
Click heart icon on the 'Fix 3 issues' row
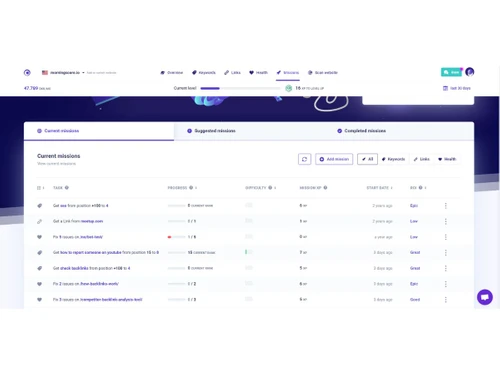[x=40, y=300]
